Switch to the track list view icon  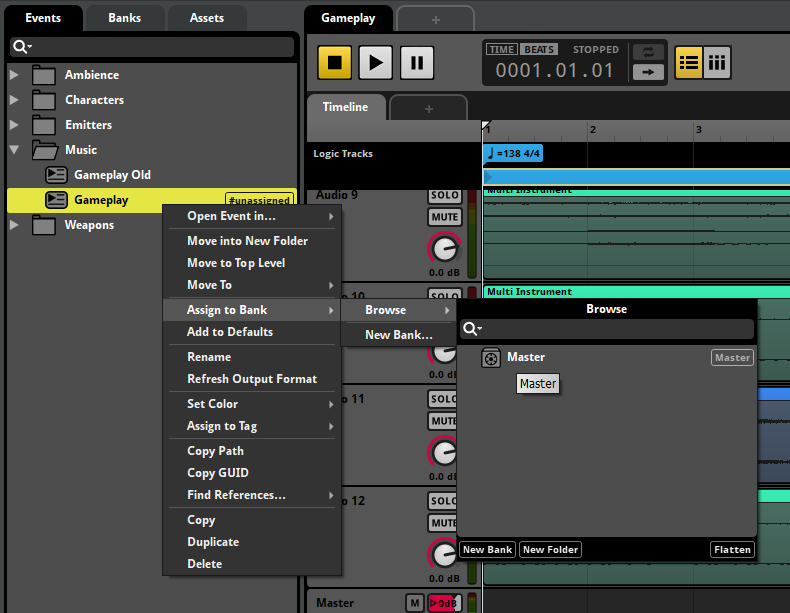coord(689,62)
